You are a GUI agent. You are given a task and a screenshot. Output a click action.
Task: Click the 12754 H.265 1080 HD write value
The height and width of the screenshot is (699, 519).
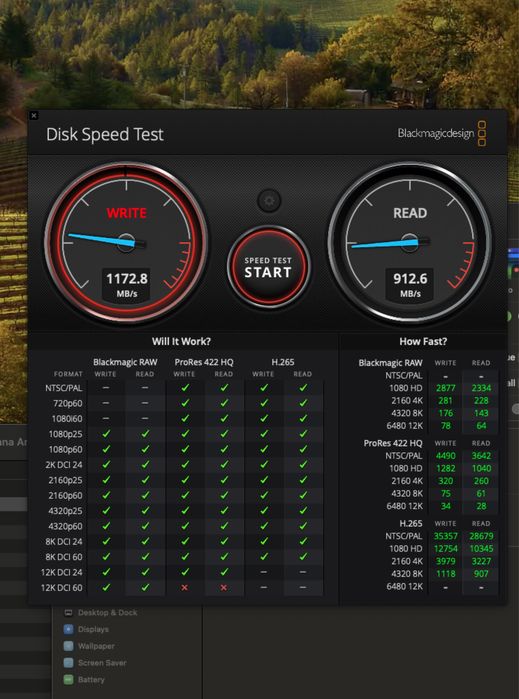tap(445, 548)
